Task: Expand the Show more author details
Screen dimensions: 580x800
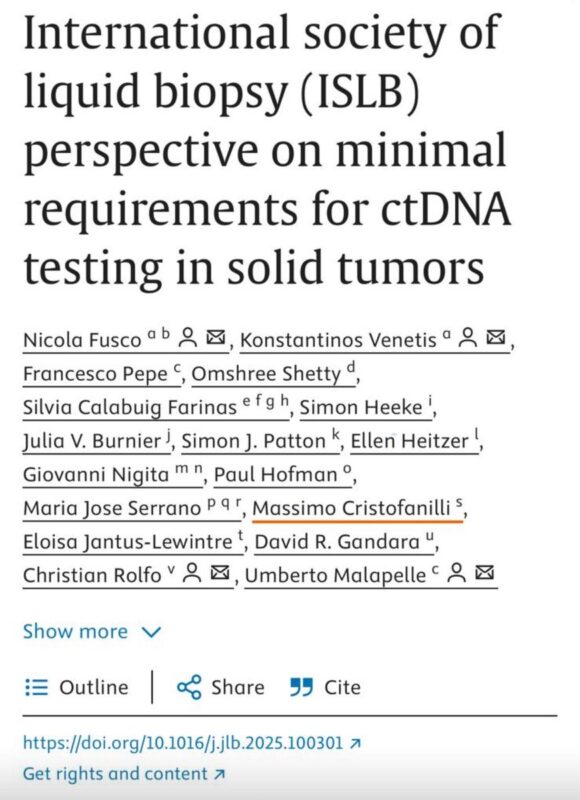Action: [92, 632]
